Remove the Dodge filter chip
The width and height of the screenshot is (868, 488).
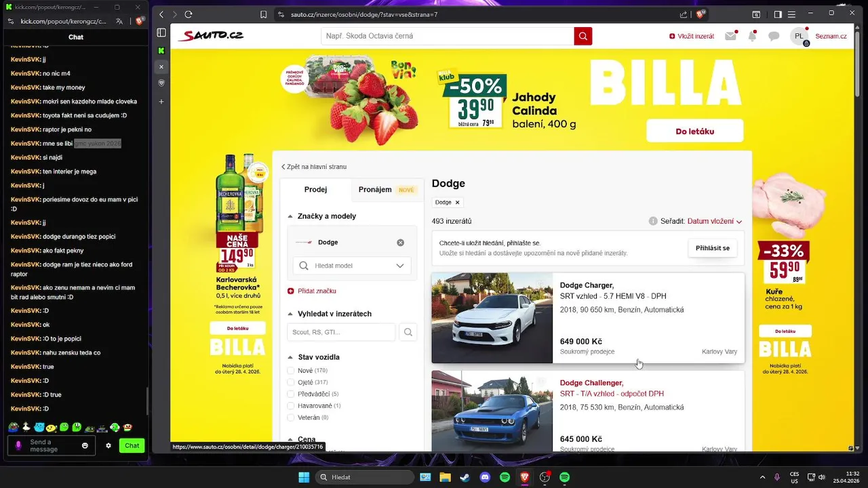click(x=457, y=203)
